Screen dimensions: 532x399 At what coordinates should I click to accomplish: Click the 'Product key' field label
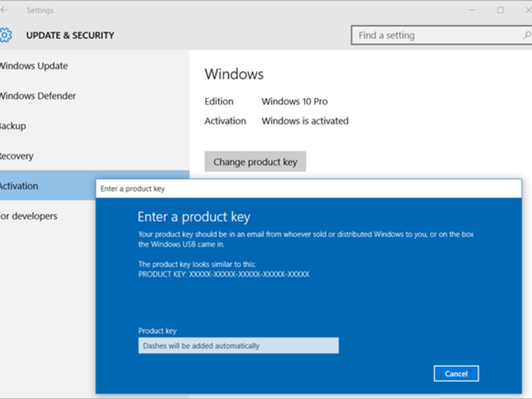(157, 331)
